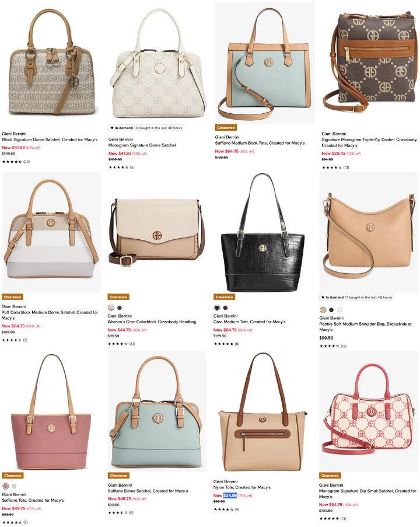420x527 pixels.
Task: Pick white swatch for Pebble Soft Shoulder Bag
Action: pos(339,310)
